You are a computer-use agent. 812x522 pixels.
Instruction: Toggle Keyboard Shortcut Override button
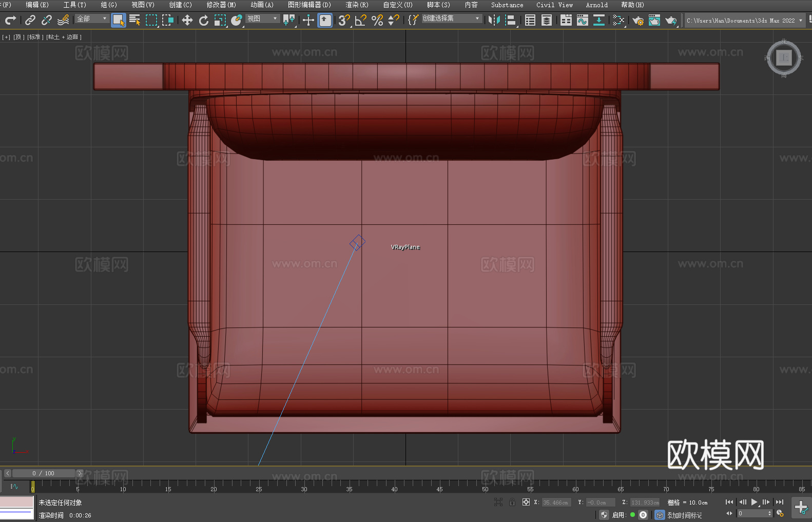(325, 20)
